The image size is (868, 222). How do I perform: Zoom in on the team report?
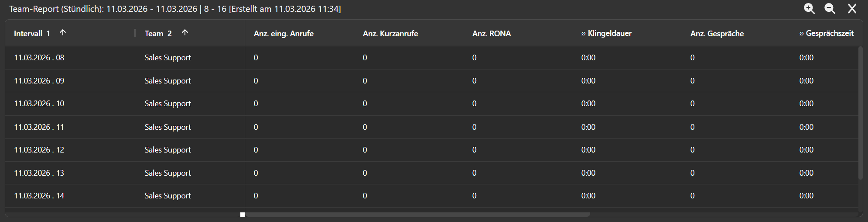point(809,9)
